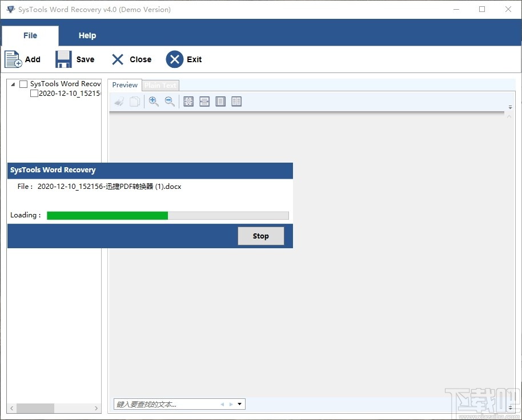Stop loading the docx file
The width and height of the screenshot is (522, 420).
coord(260,236)
